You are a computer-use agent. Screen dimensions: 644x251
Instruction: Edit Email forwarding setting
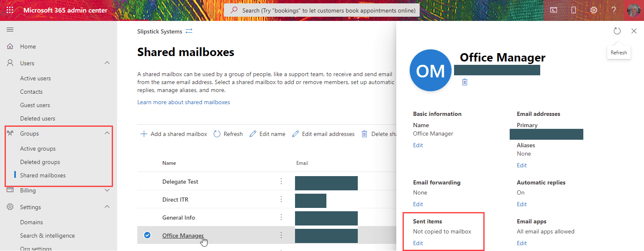coord(418,204)
